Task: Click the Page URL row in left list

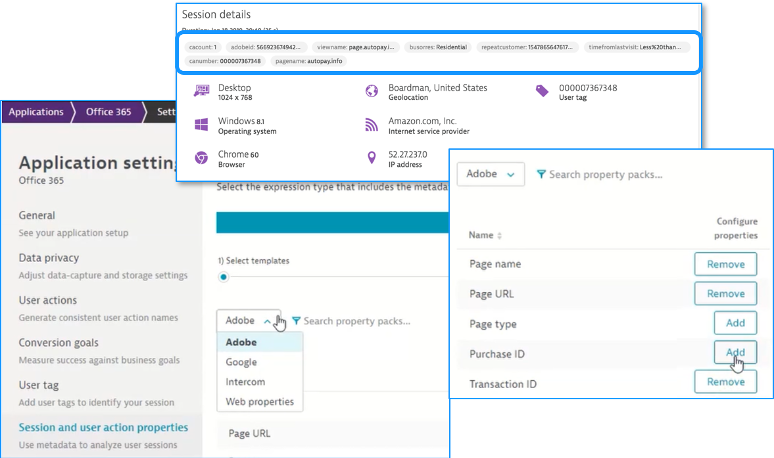Action: [333, 433]
